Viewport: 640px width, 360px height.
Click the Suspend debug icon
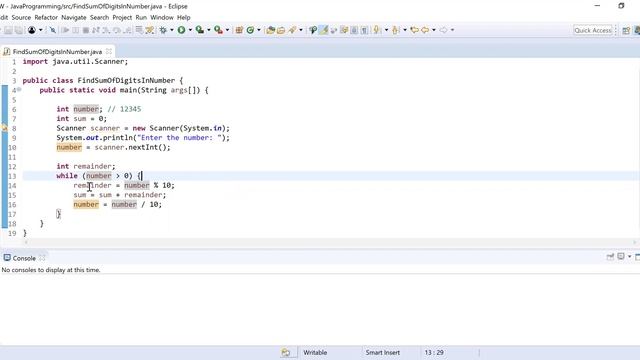[76, 30]
